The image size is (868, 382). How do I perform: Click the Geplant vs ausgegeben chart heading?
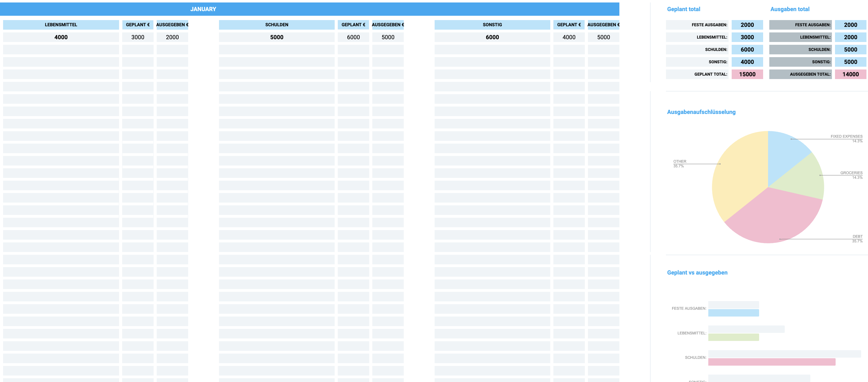click(697, 273)
